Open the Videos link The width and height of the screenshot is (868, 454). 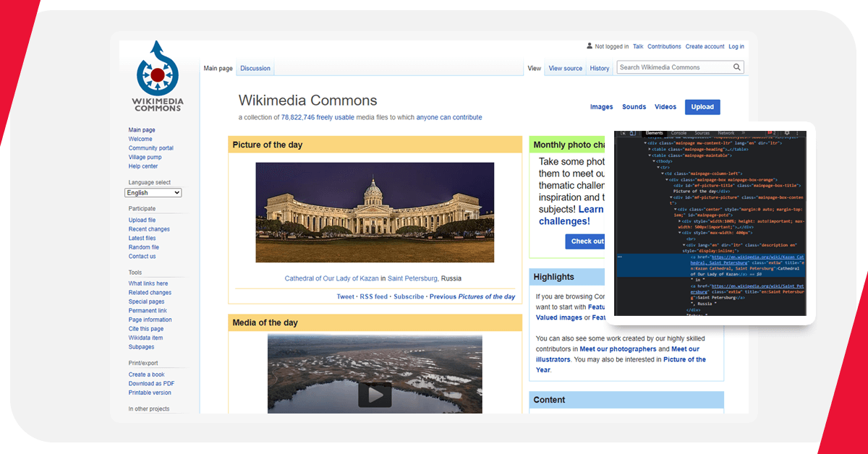point(665,107)
